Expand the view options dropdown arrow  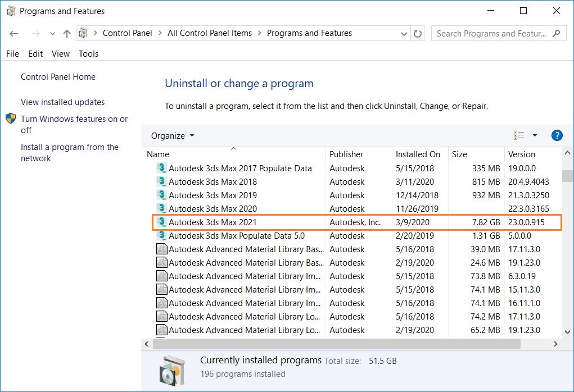coord(535,135)
